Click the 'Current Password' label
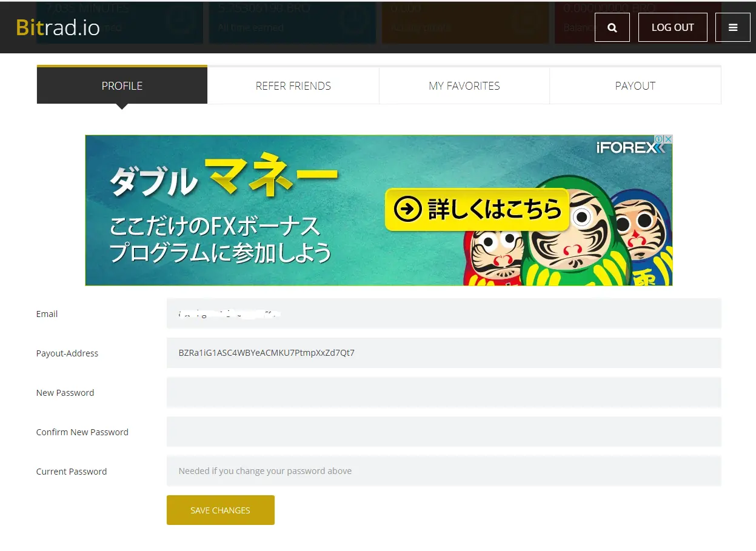 click(x=72, y=472)
